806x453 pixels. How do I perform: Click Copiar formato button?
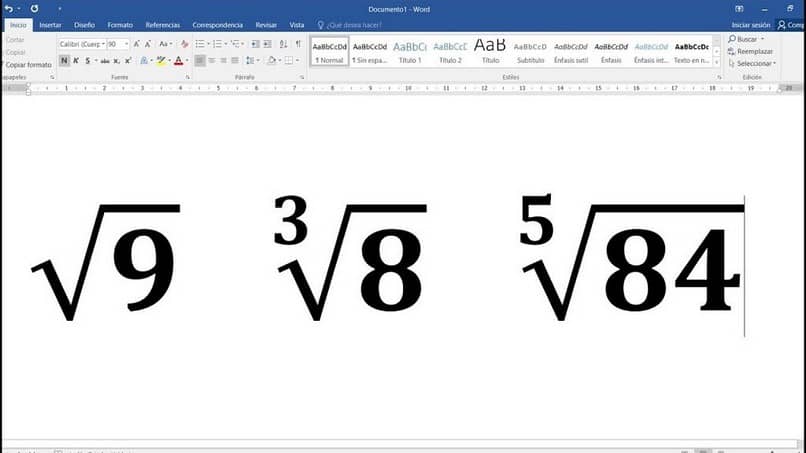(x=27, y=65)
